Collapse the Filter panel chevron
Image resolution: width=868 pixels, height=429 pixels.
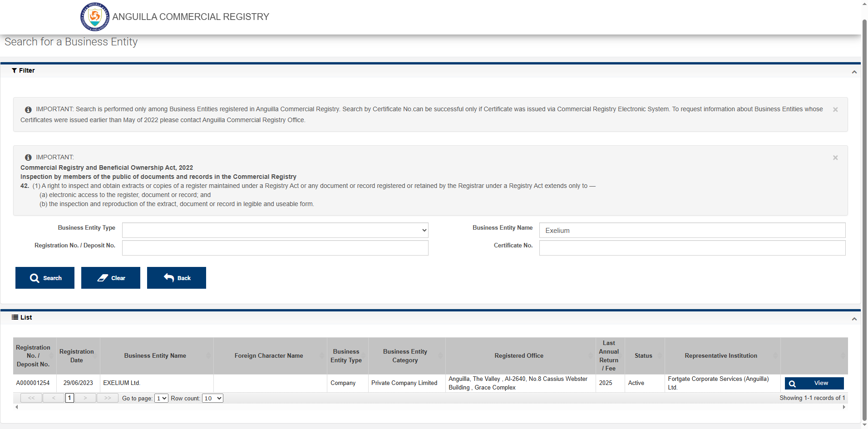click(854, 72)
